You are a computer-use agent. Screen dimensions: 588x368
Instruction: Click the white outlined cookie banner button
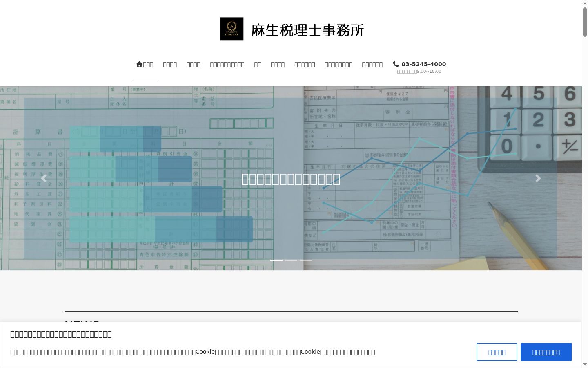coord(497,352)
